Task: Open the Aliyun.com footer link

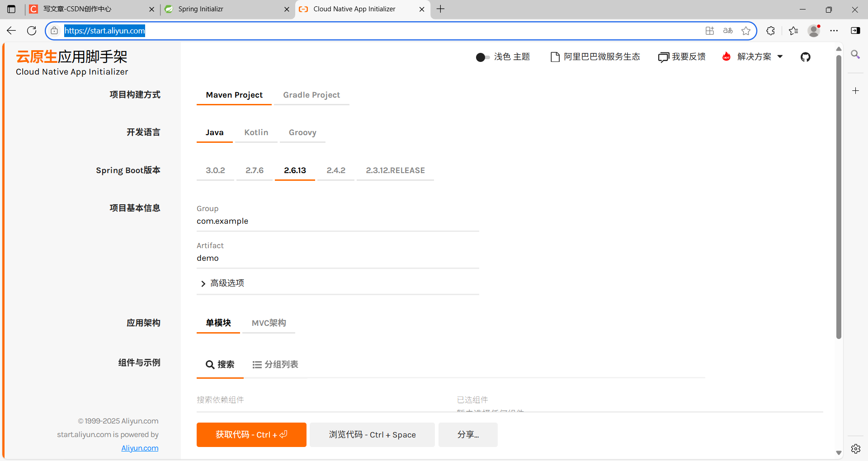Action: tap(140, 448)
